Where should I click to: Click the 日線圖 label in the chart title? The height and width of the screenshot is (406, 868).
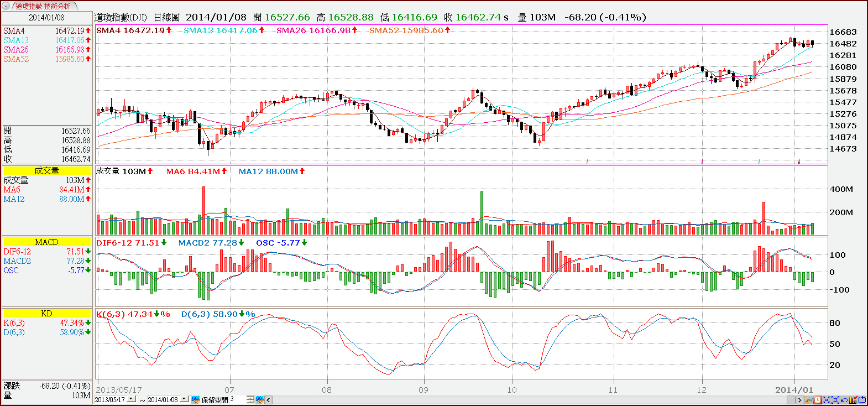166,17
